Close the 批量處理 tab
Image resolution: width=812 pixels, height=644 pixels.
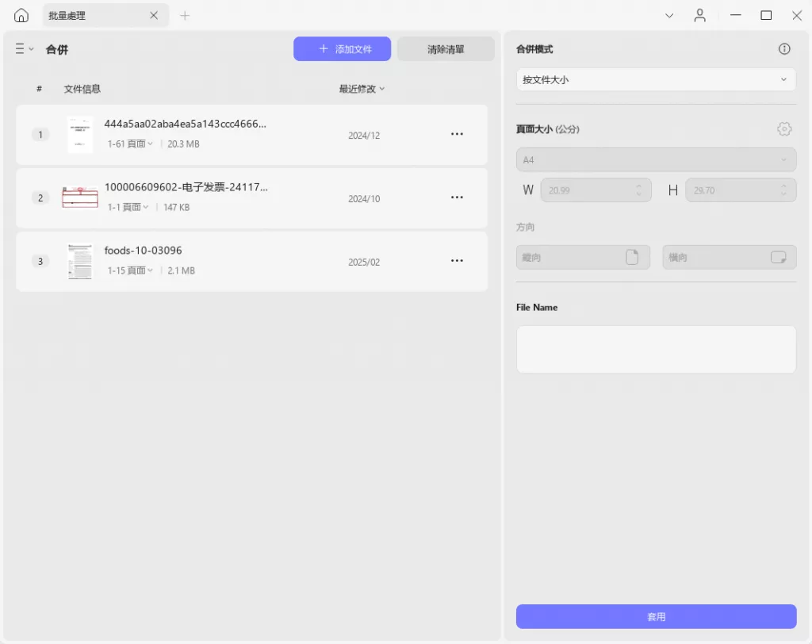click(154, 16)
